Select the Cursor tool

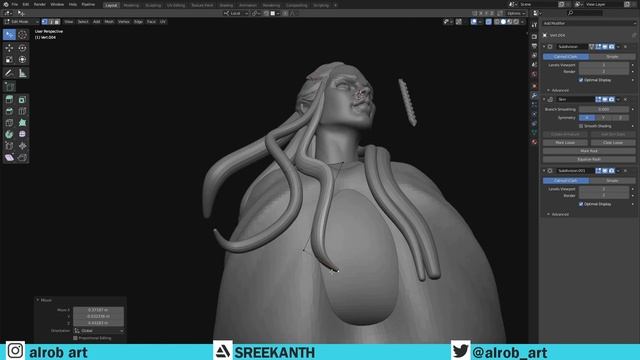pos(22,35)
